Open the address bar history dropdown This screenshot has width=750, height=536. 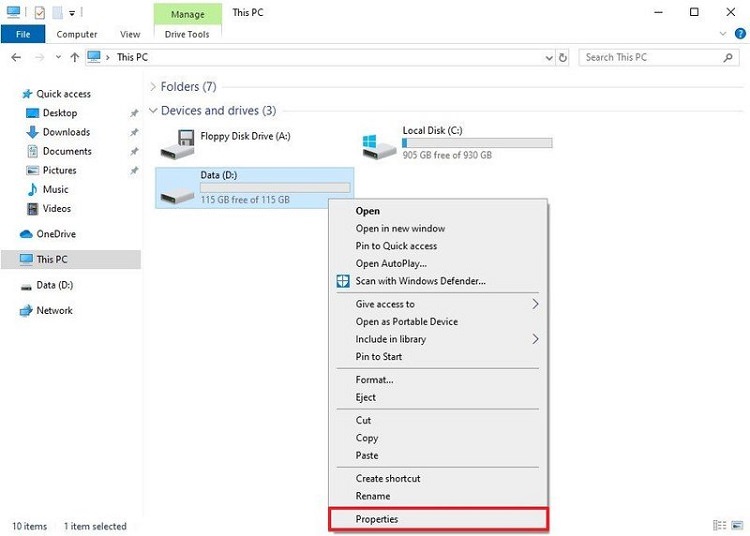(548, 57)
